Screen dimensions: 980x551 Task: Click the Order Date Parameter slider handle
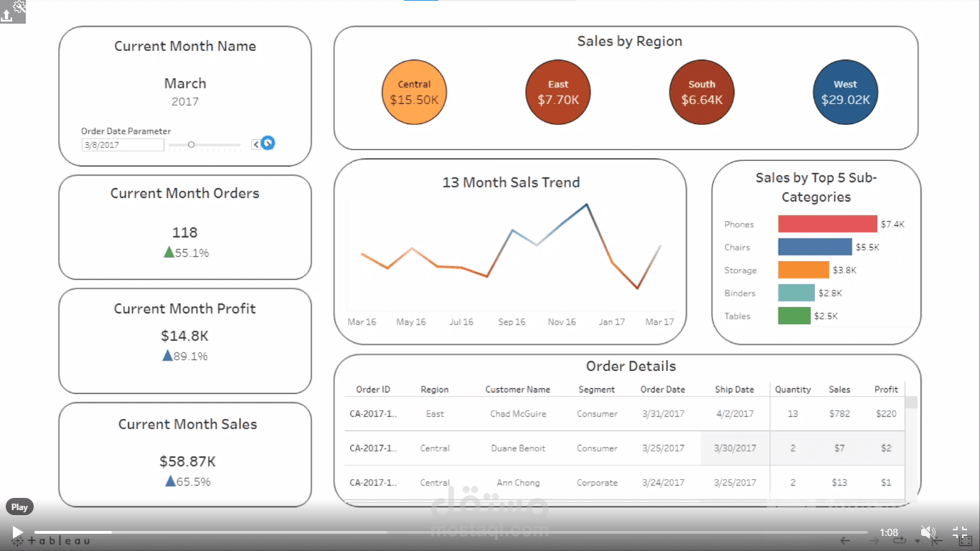tap(191, 144)
